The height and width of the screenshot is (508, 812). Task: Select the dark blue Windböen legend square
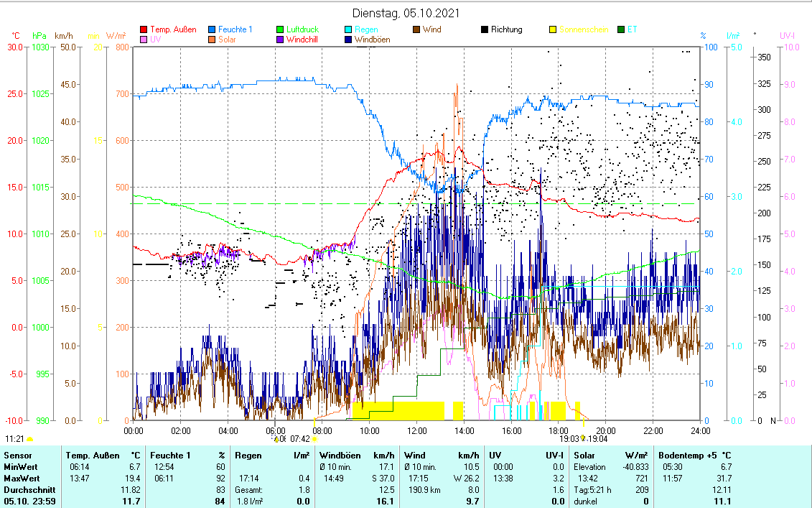pos(348,40)
